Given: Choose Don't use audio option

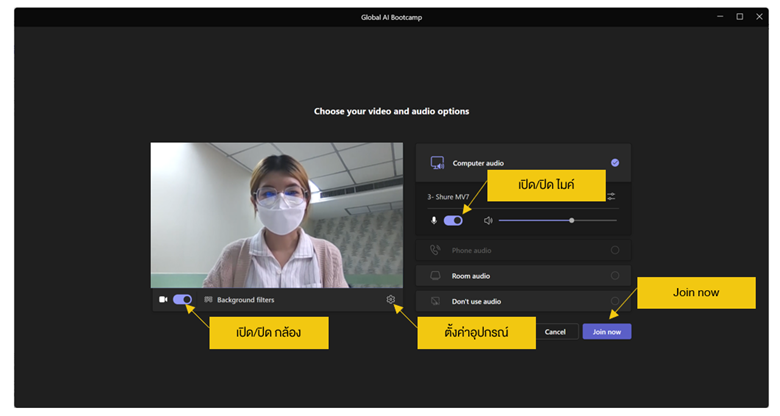Looking at the screenshot, I should coord(477,300).
